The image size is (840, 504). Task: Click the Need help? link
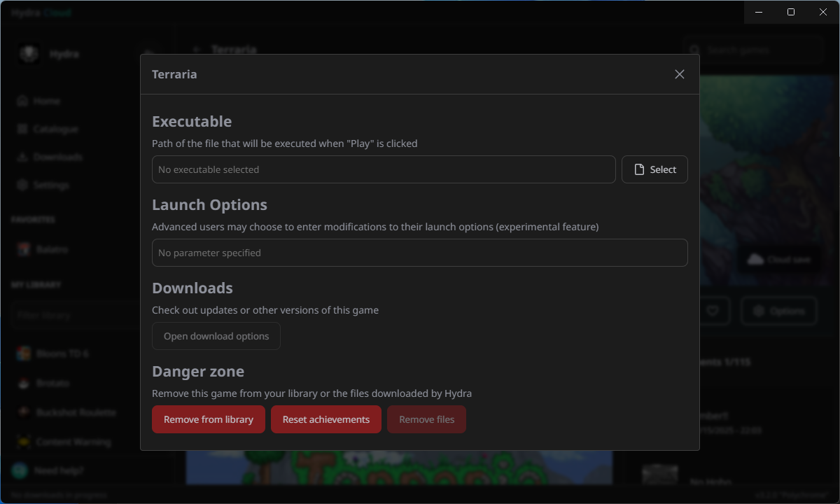click(58, 470)
